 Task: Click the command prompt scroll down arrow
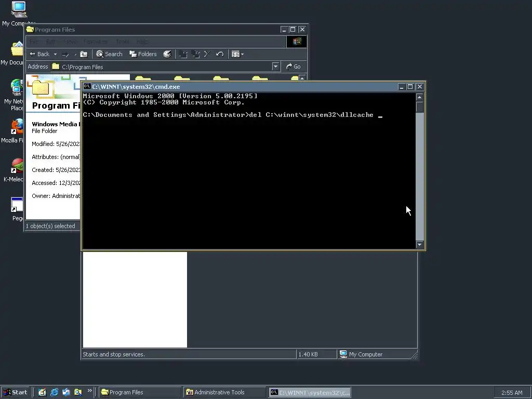coord(420,245)
